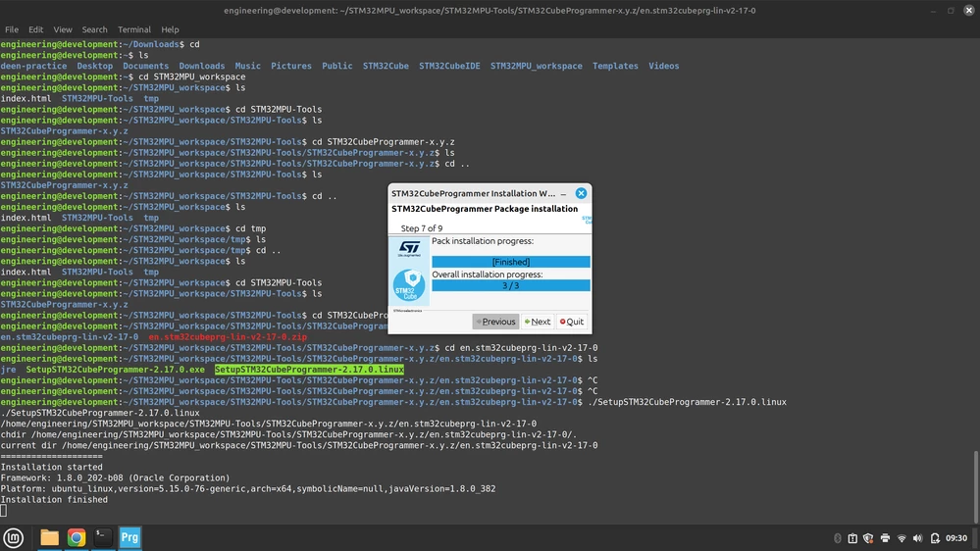Open the notifications bell tray icon
Image resolution: width=980 pixels, height=551 pixels.
(935, 538)
